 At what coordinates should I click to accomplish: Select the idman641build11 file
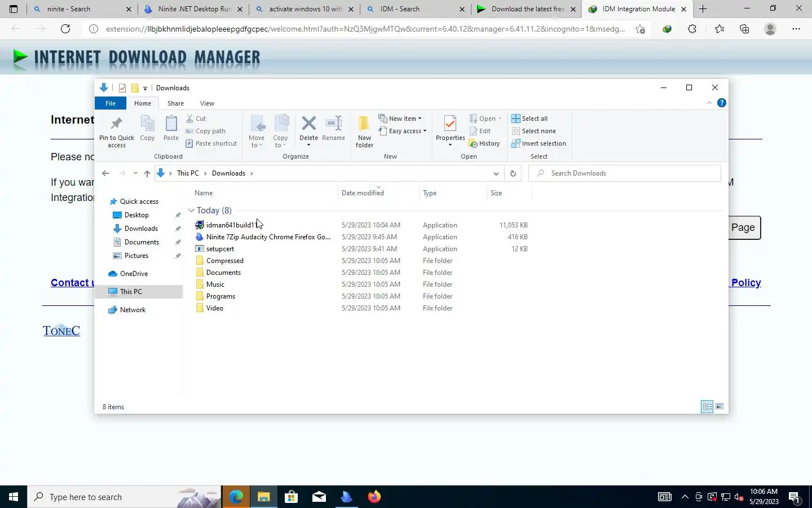pyautogui.click(x=231, y=225)
